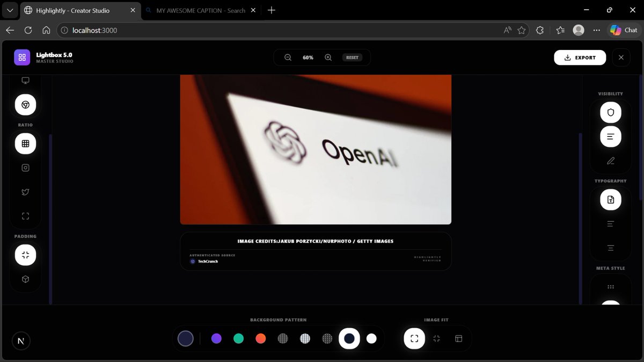Go to the browser home page
The width and height of the screenshot is (644, 362).
coord(47,31)
